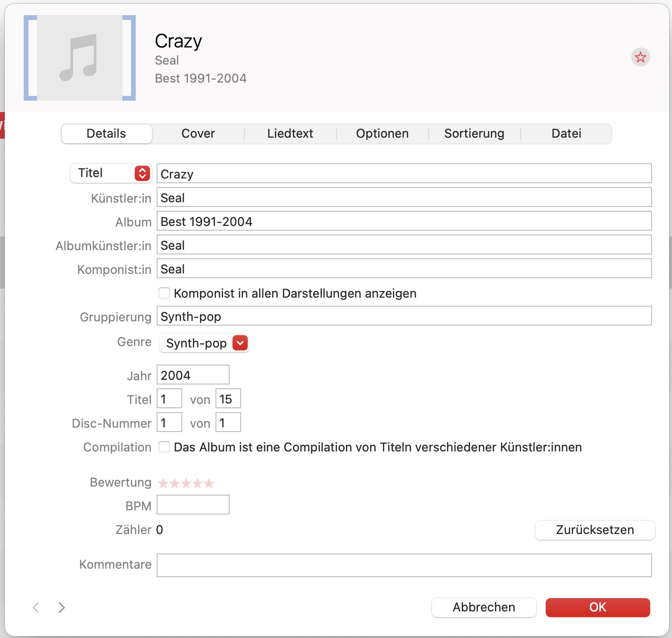The height and width of the screenshot is (638, 672).
Task: Click the title field containing Crazy
Action: point(404,173)
